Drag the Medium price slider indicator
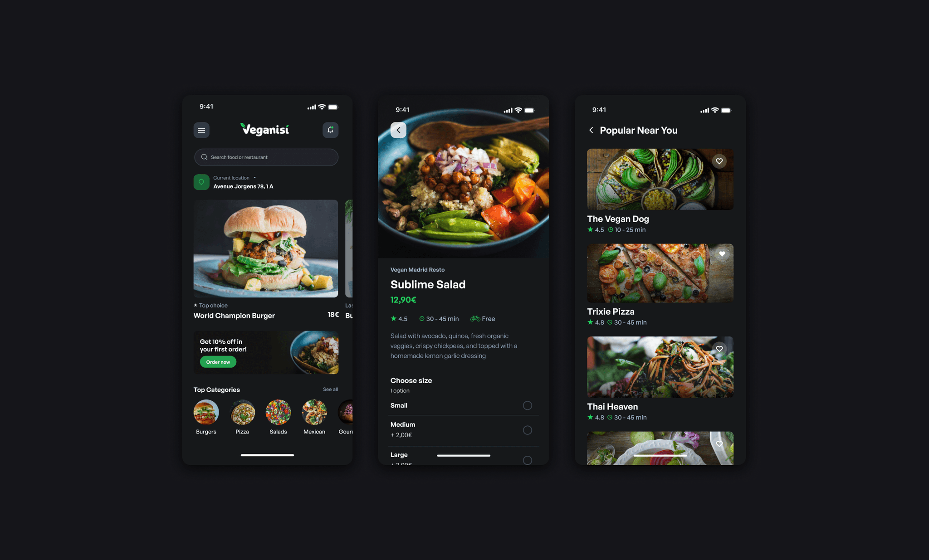The width and height of the screenshot is (929, 560). click(528, 429)
